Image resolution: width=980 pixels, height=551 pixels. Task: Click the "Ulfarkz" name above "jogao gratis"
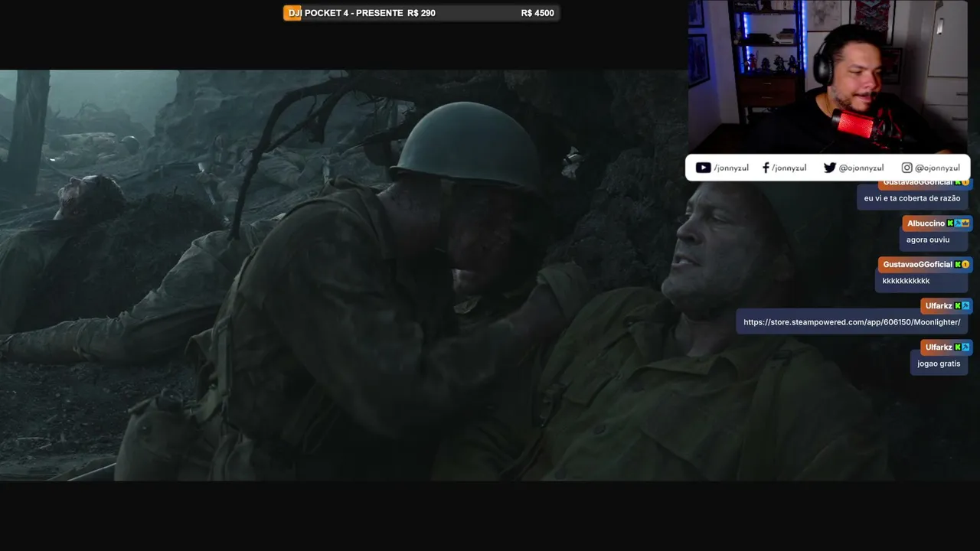[939, 347]
